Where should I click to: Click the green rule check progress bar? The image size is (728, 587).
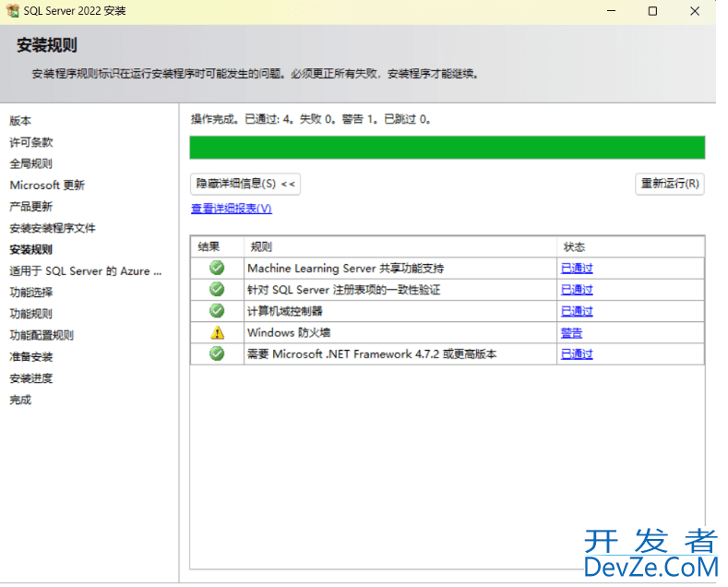(x=448, y=148)
